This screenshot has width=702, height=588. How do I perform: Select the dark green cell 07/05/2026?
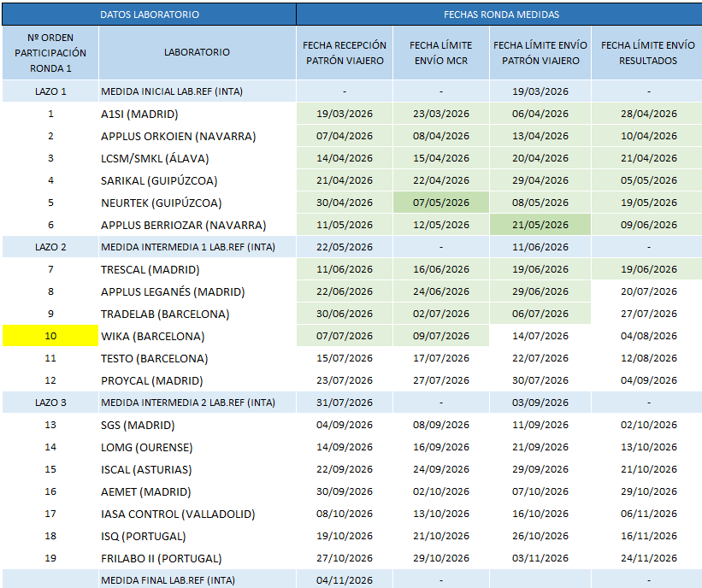click(440, 203)
